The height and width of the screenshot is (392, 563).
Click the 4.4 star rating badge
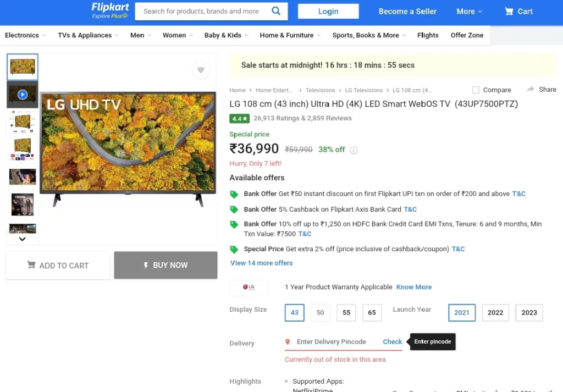[x=240, y=118]
